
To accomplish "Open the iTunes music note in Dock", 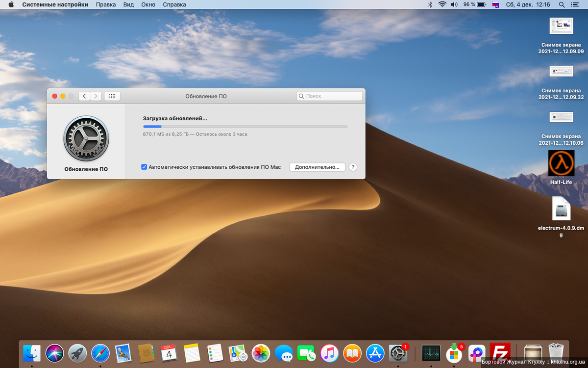I will point(329,353).
